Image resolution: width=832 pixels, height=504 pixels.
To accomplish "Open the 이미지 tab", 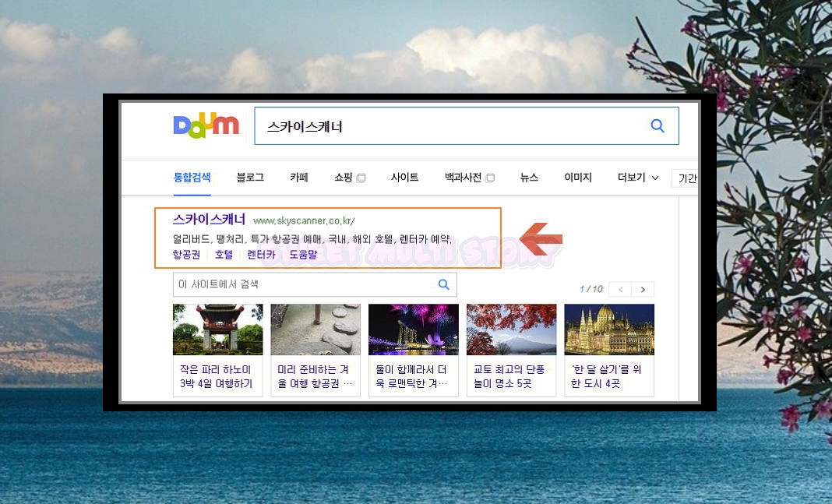I will [578, 177].
